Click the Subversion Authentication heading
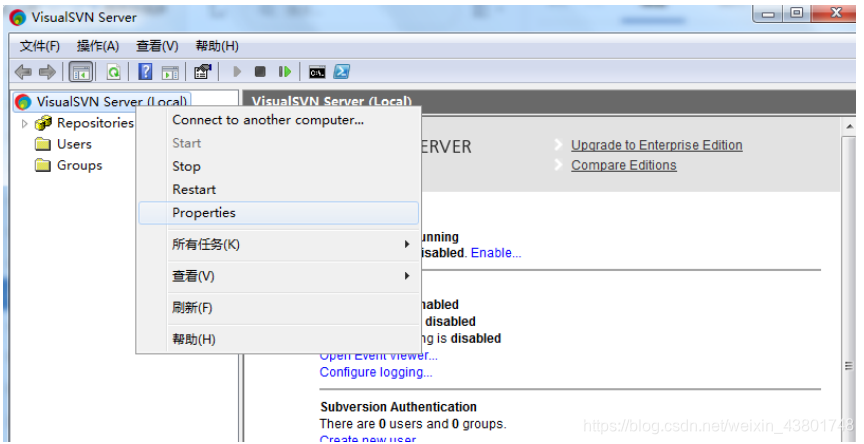Image resolution: width=864 pixels, height=444 pixels. pos(398,407)
